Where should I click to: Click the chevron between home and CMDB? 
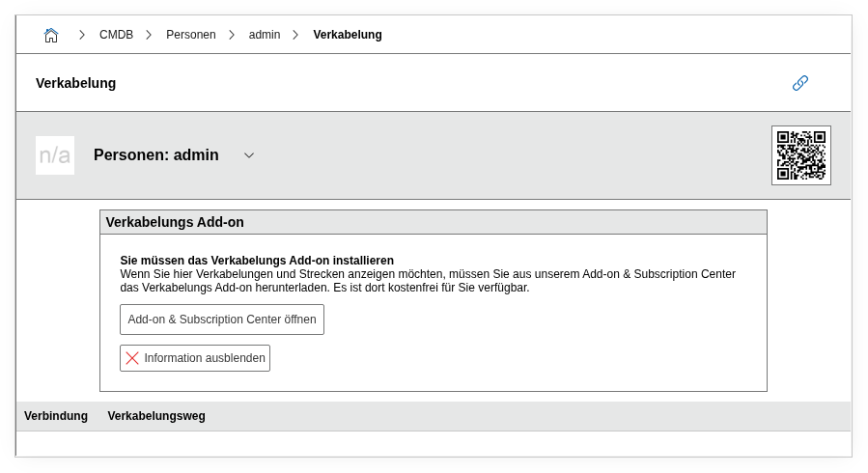click(x=82, y=35)
